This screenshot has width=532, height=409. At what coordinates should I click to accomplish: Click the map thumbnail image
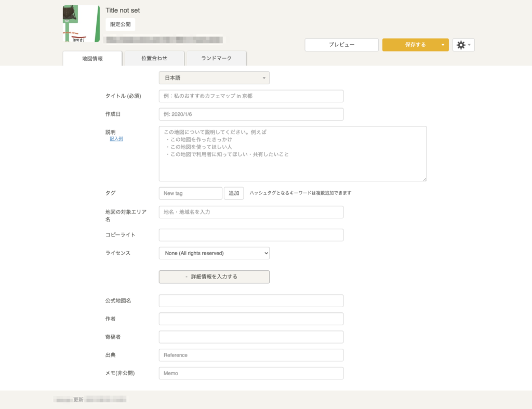coord(81,24)
